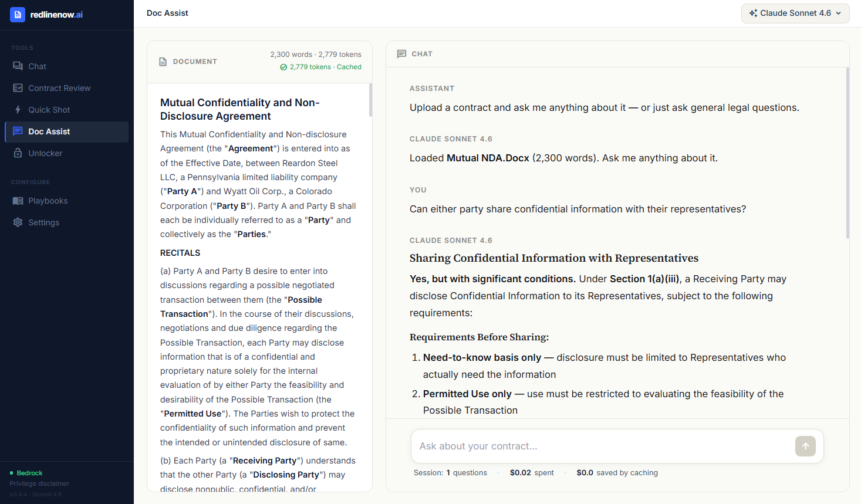
Task: Open Settings label in sidebar
Action: coord(44,222)
